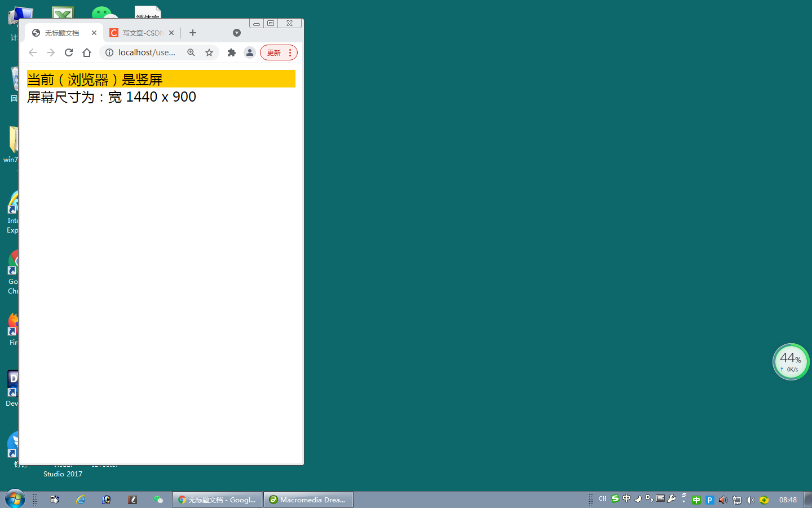Open the extensions puzzle icon
This screenshot has width=812, height=508.
coord(231,52)
